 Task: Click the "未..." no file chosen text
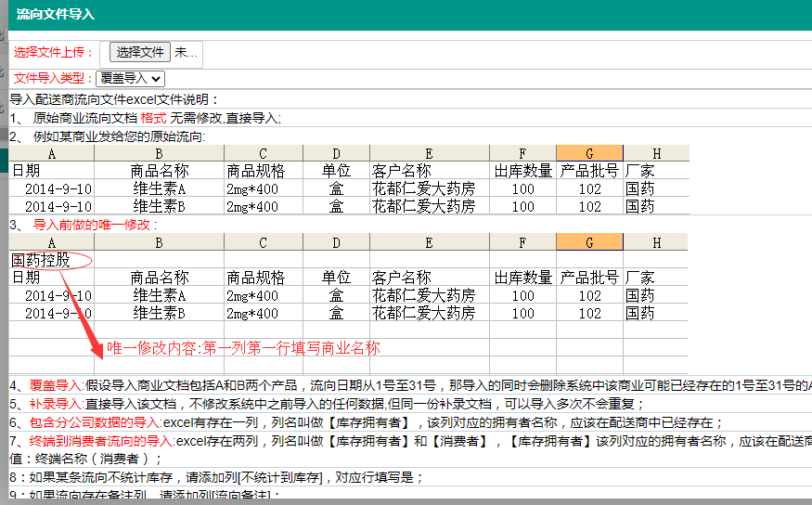(187, 53)
